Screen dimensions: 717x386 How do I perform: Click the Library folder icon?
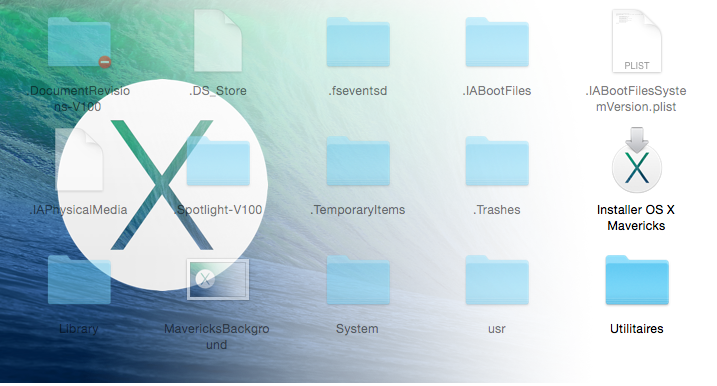79,280
